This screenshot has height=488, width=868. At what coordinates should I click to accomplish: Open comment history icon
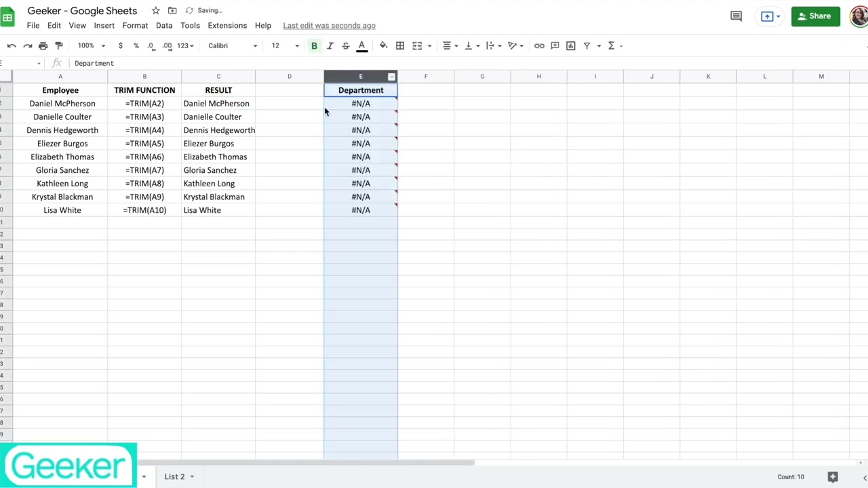pos(736,16)
